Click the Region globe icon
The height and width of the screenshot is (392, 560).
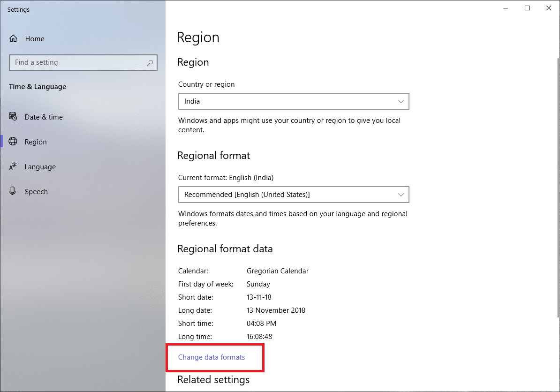[x=13, y=142]
